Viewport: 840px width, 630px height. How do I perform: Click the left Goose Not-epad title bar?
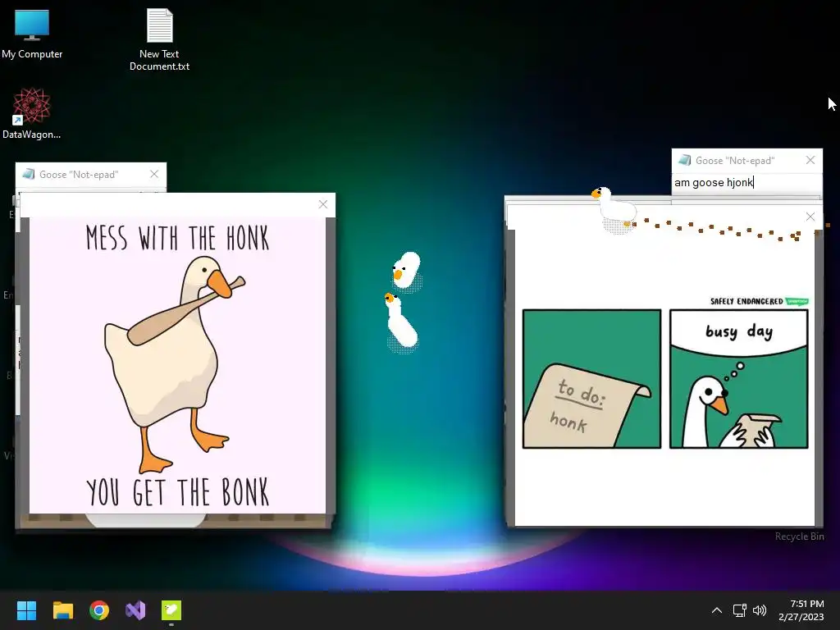91,175
